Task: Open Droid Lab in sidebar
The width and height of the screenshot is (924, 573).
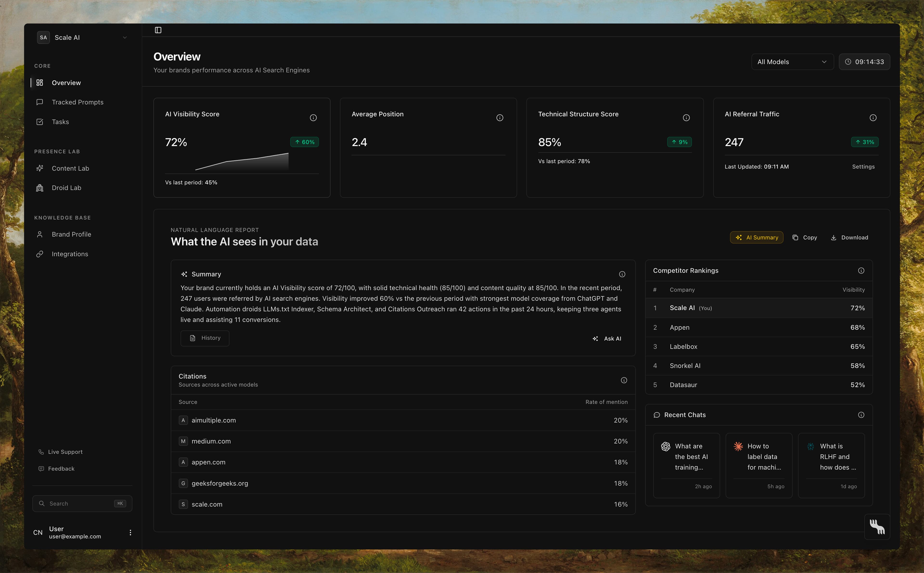Action: [66, 188]
